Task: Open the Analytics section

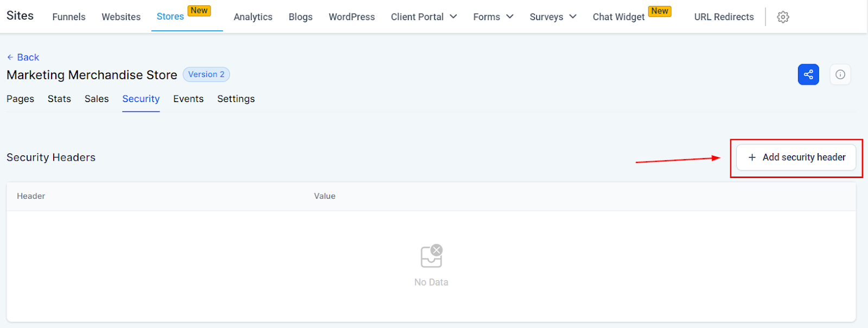Action: (253, 17)
